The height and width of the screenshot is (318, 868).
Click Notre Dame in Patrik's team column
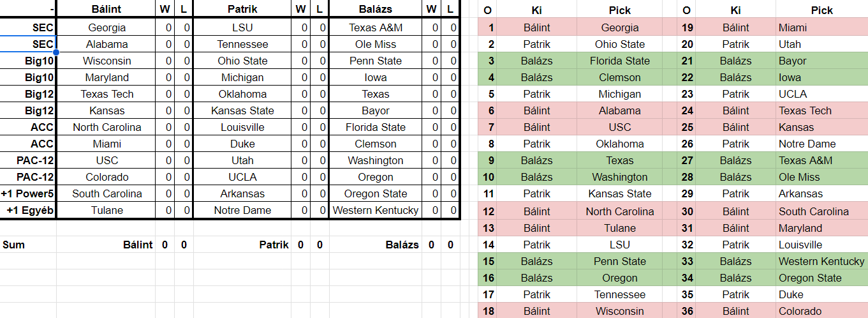242,210
